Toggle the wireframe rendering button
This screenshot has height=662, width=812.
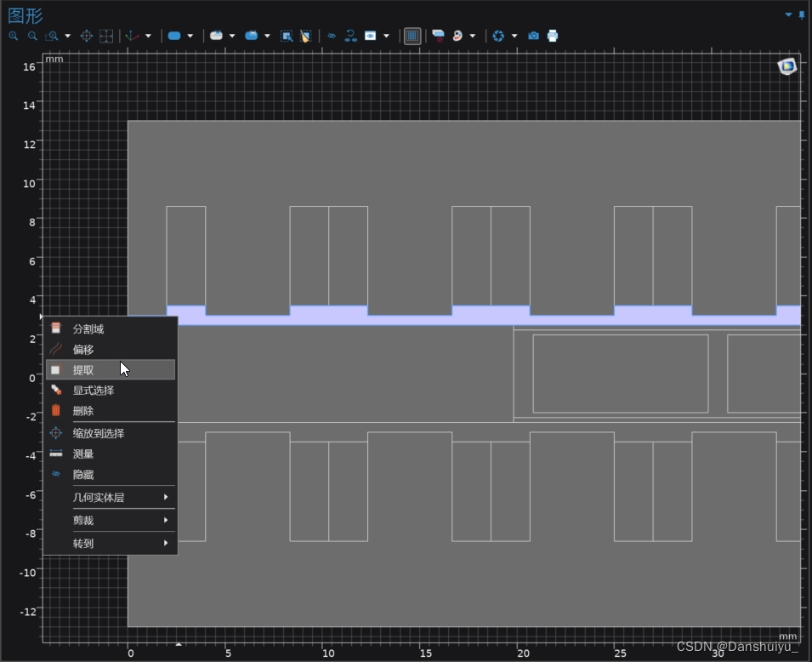pyautogui.click(x=412, y=36)
